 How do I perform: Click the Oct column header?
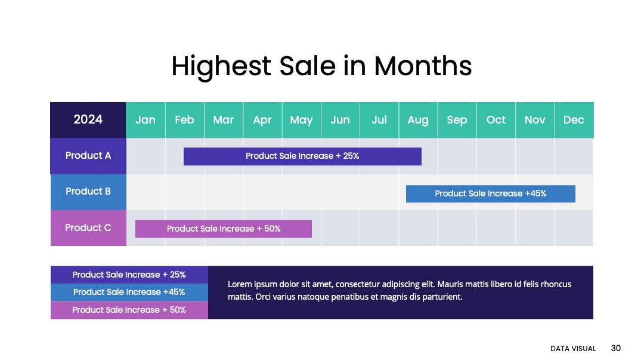(496, 119)
